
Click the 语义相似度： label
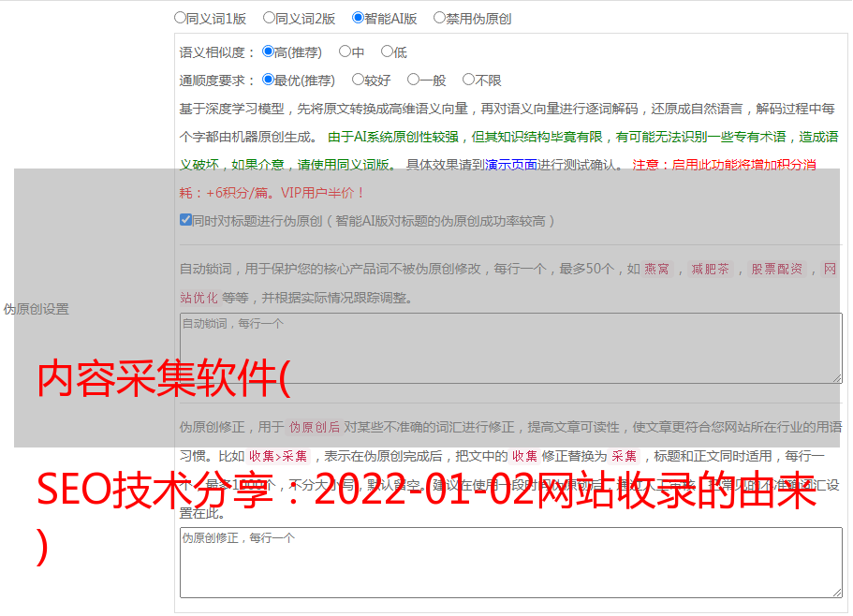pyautogui.click(x=217, y=52)
